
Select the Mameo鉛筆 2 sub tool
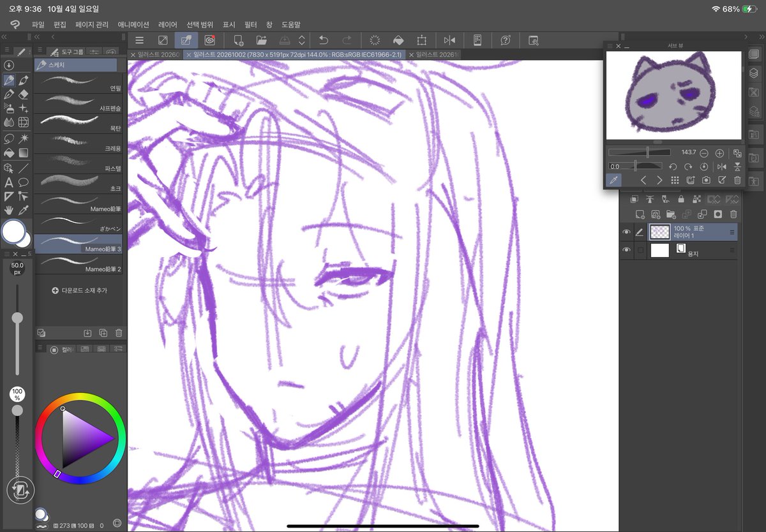[78, 264]
